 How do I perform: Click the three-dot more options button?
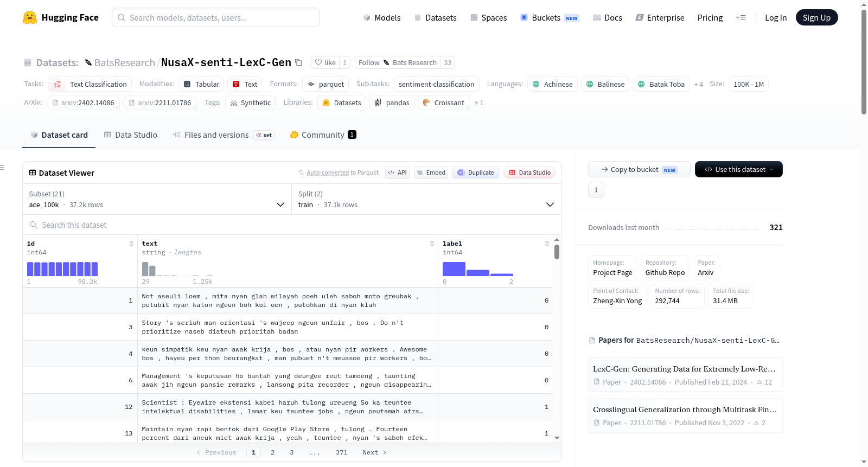coord(596,190)
